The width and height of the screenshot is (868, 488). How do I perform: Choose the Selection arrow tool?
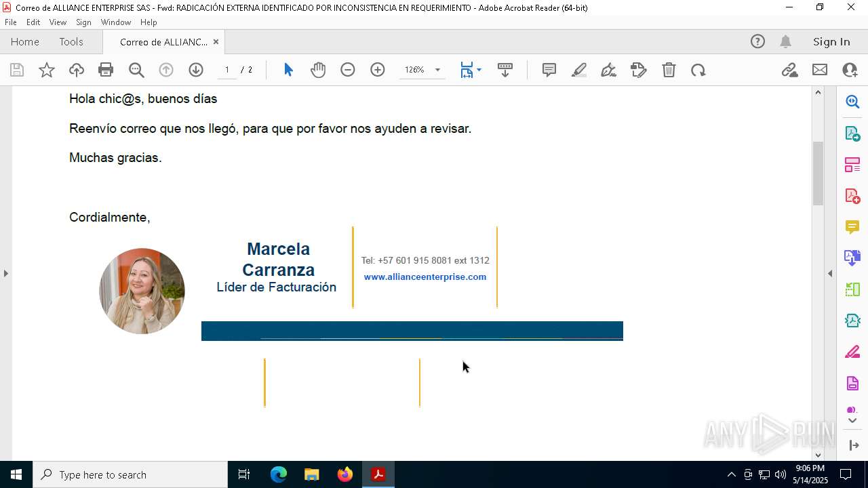tap(288, 70)
